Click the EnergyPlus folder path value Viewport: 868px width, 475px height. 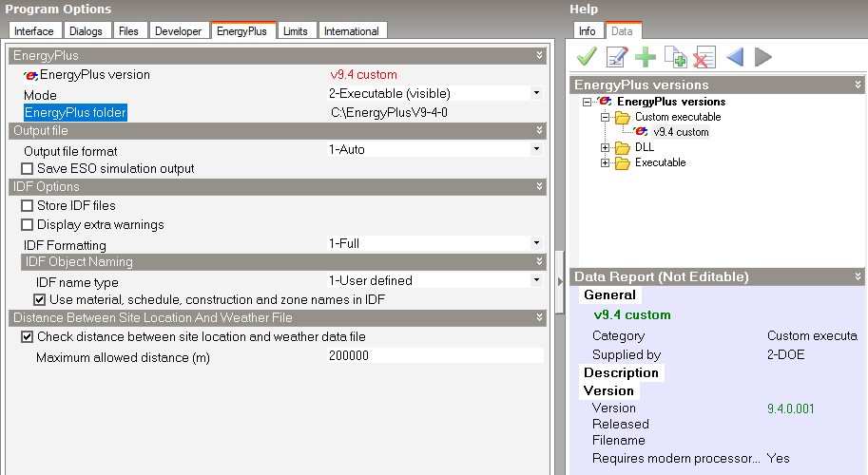click(x=389, y=113)
